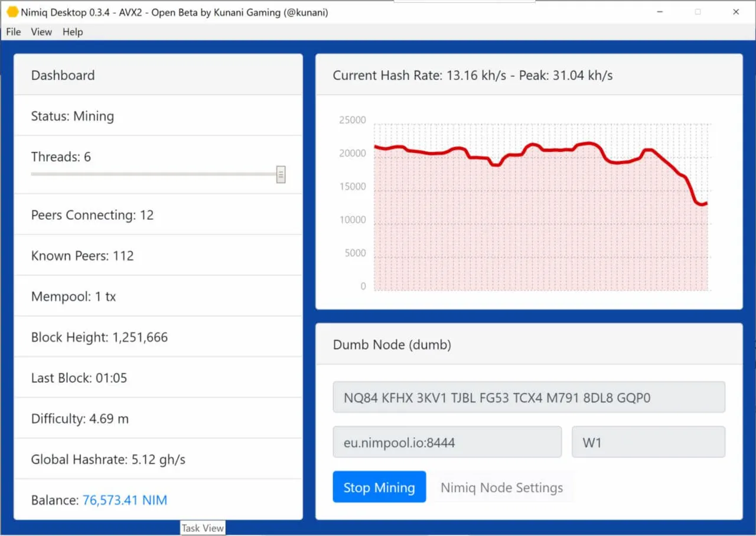This screenshot has height=536, width=756.
Task: Click the W1 device name field
Action: point(649,442)
